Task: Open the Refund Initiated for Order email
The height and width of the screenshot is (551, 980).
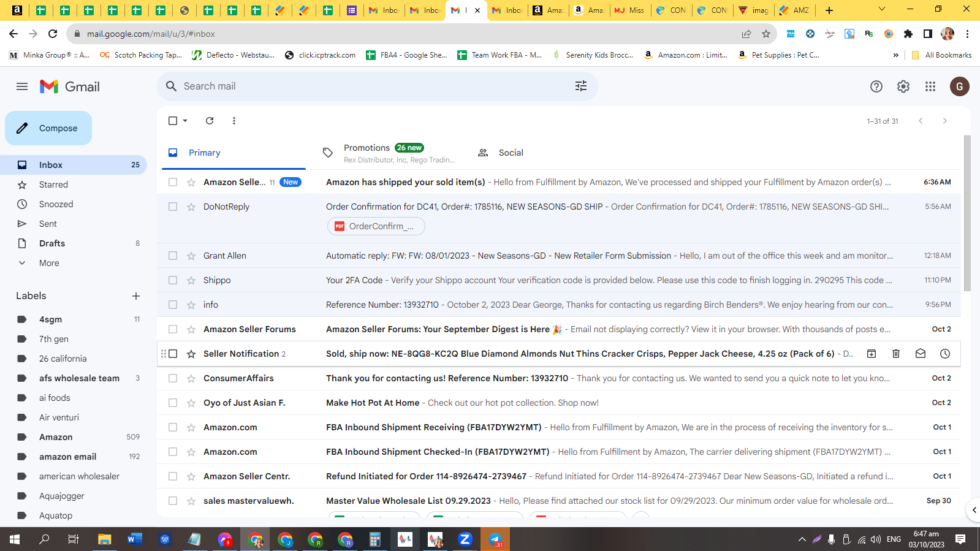Action: pos(559,476)
